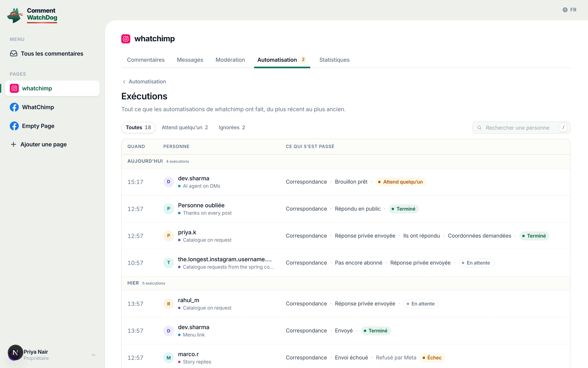The image size is (588, 368).
Task: Click En attente badge in rahul_m row
Action: coord(421,304)
